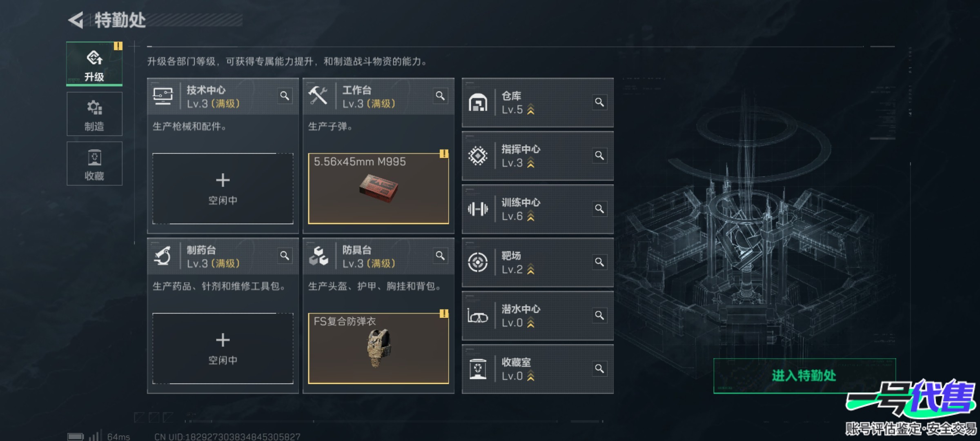Open magnifier details for 工作台
The image size is (980, 441).
click(440, 96)
